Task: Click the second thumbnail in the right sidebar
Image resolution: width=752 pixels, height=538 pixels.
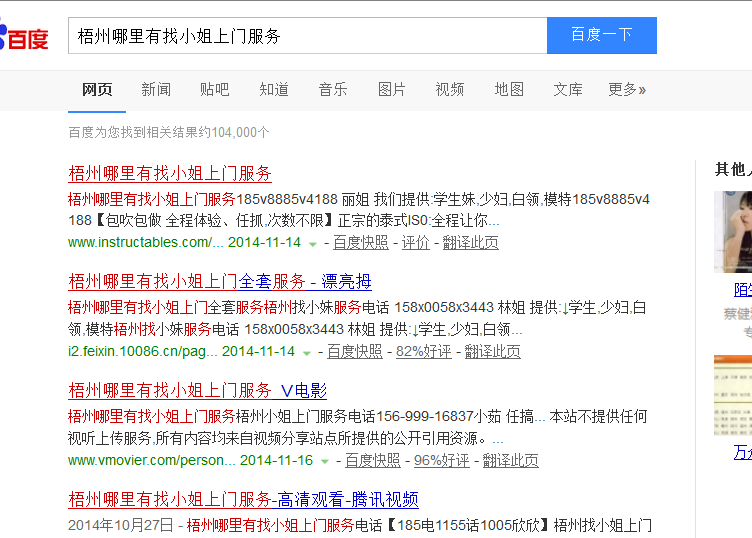Action: tap(733, 395)
